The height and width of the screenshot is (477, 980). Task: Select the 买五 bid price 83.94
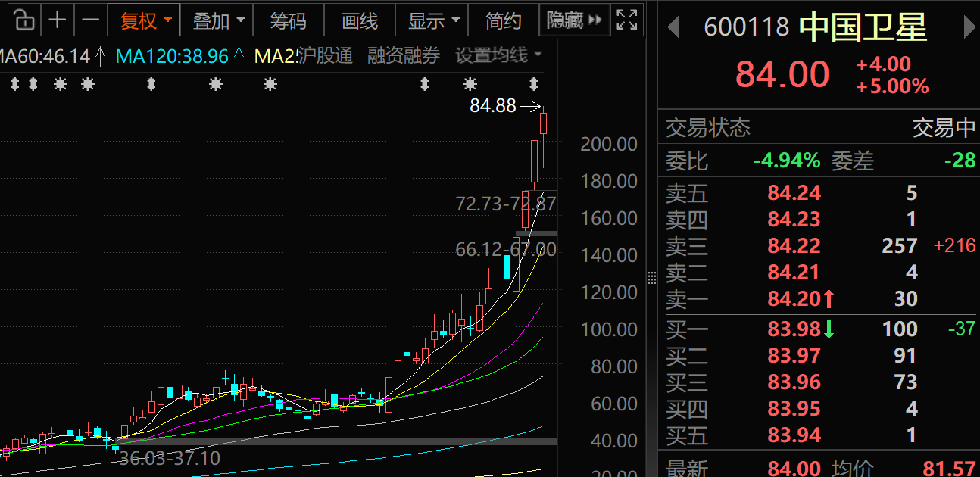(794, 435)
